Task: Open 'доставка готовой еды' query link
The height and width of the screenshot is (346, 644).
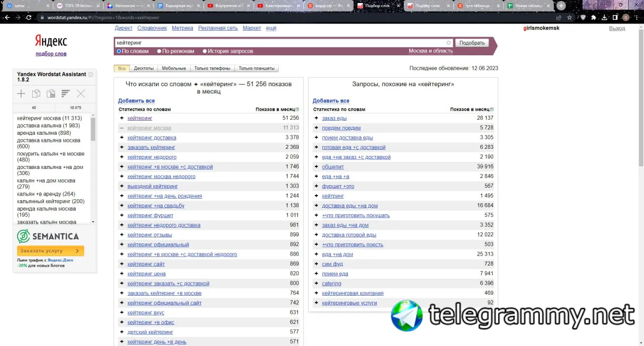Action: click(349, 235)
